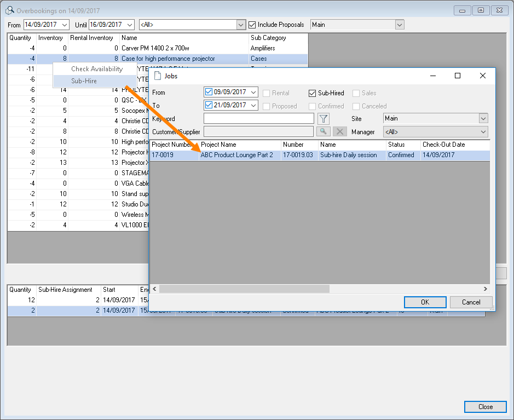Click the clear customer X icon
The height and width of the screenshot is (420, 514).
340,131
